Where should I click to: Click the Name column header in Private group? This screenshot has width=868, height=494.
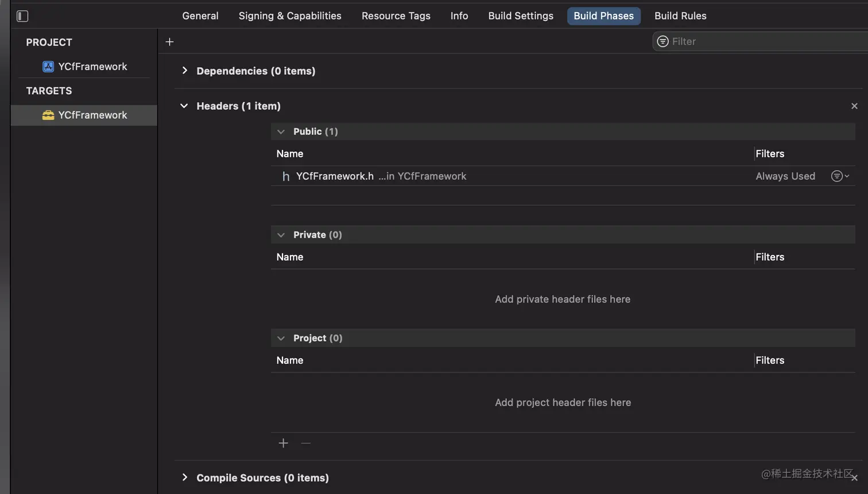290,257
